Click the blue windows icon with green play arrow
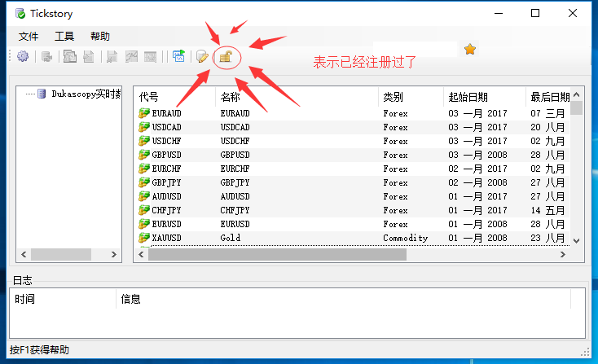 click(178, 56)
